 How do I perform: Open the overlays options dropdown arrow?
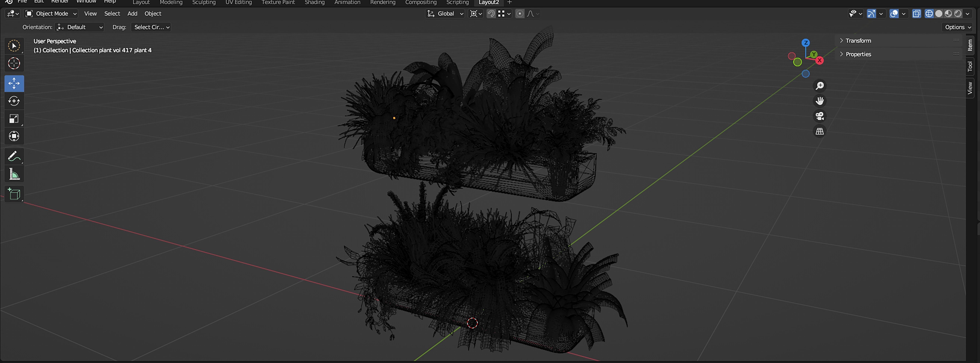(903, 14)
